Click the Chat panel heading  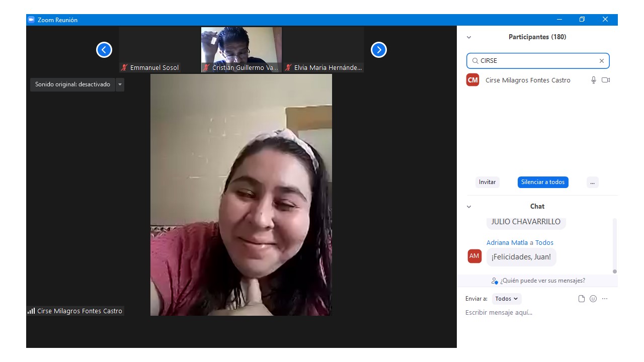pos(537,207)
